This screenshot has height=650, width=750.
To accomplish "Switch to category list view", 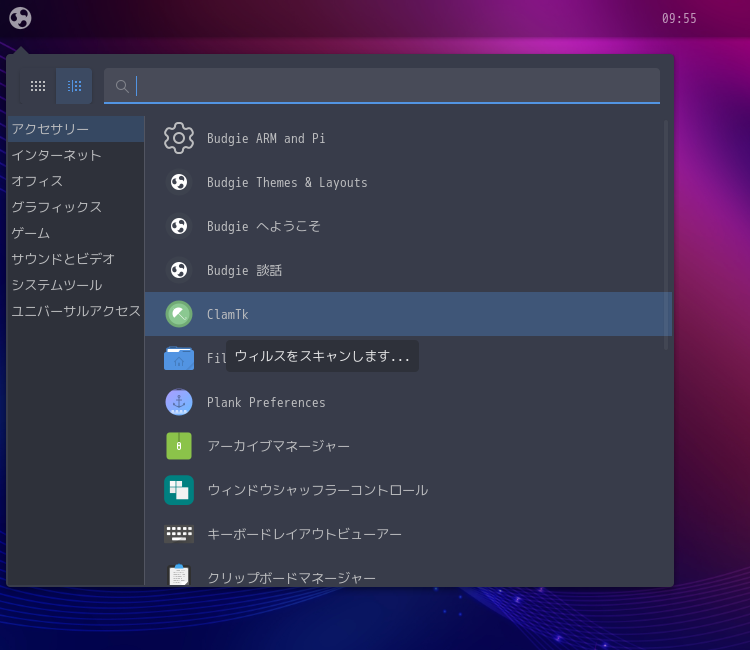I will tap(74, 86).
